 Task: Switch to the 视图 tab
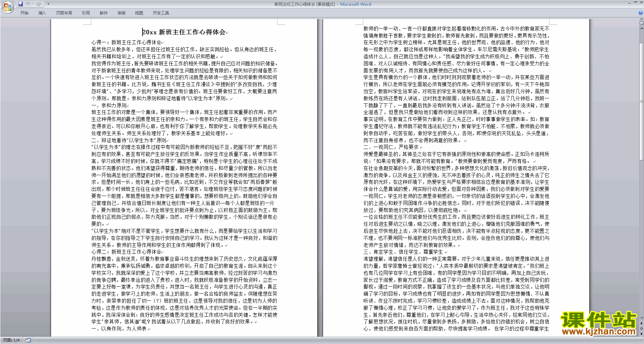pyautogui.click(x=139, y=13)
